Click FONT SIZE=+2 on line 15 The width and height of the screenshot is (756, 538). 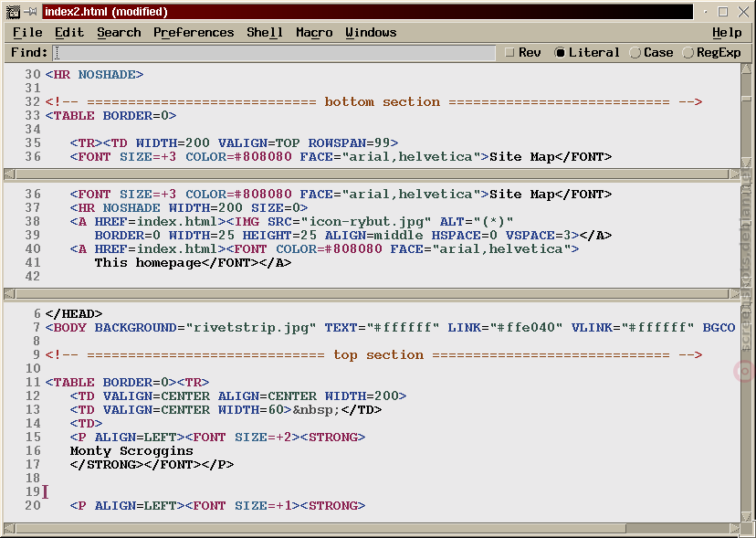coord(243,438)
